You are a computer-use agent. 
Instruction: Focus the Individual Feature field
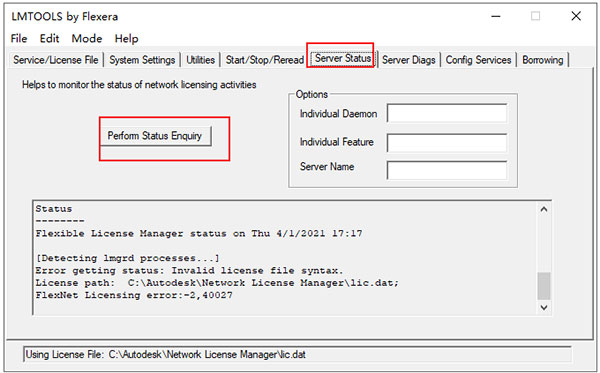click(447, 142)
